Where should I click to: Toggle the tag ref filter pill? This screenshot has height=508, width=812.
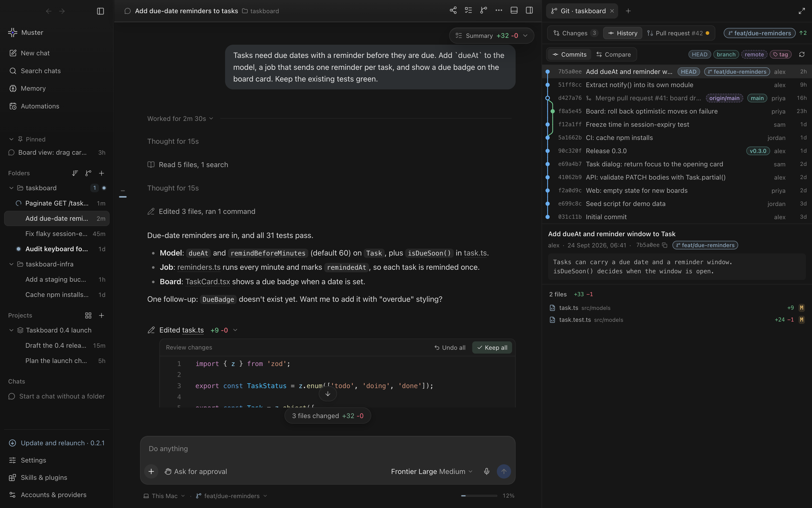781,54
